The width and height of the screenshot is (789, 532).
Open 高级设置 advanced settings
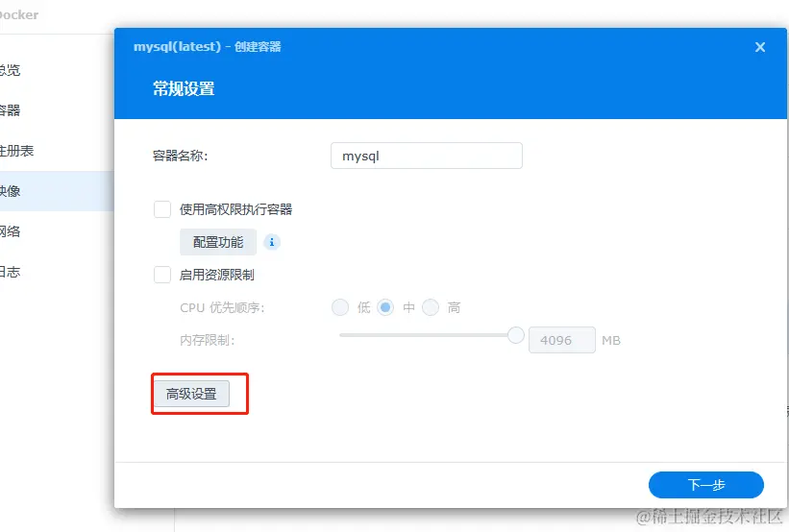[191, 394]
